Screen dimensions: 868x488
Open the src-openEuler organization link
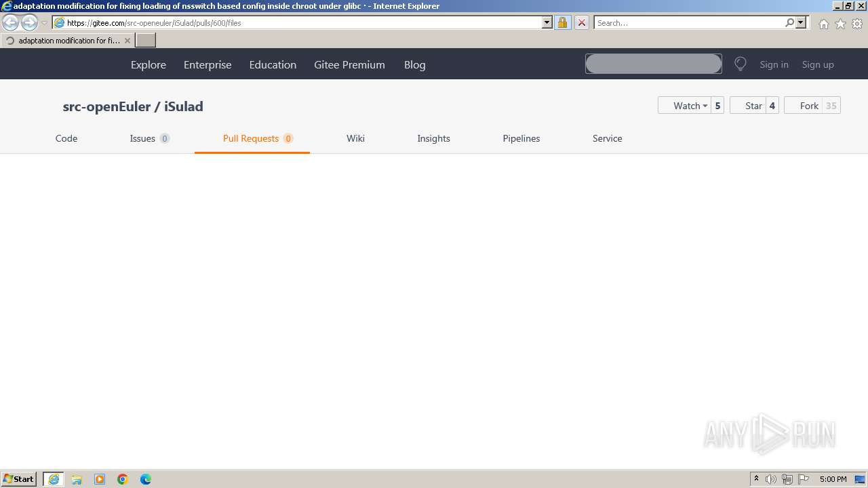click(x=106, y=106)
